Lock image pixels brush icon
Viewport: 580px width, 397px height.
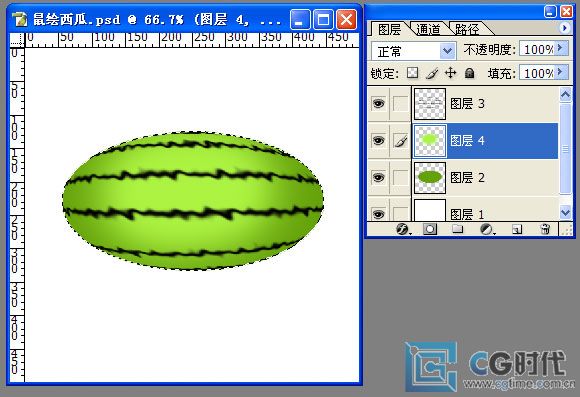tap(432, 73)
